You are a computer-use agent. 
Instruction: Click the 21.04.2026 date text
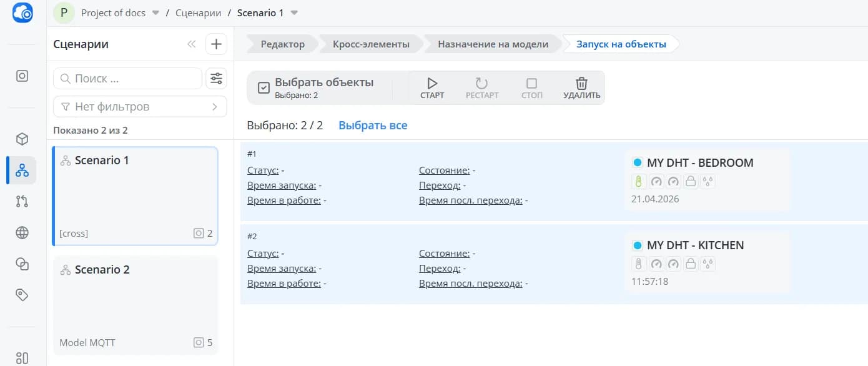click(655, 199)
